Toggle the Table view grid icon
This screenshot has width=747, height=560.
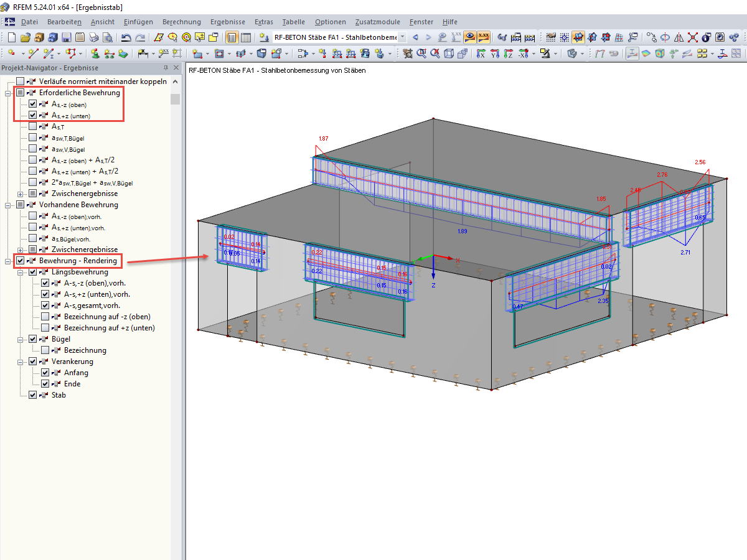click(245, 37)
